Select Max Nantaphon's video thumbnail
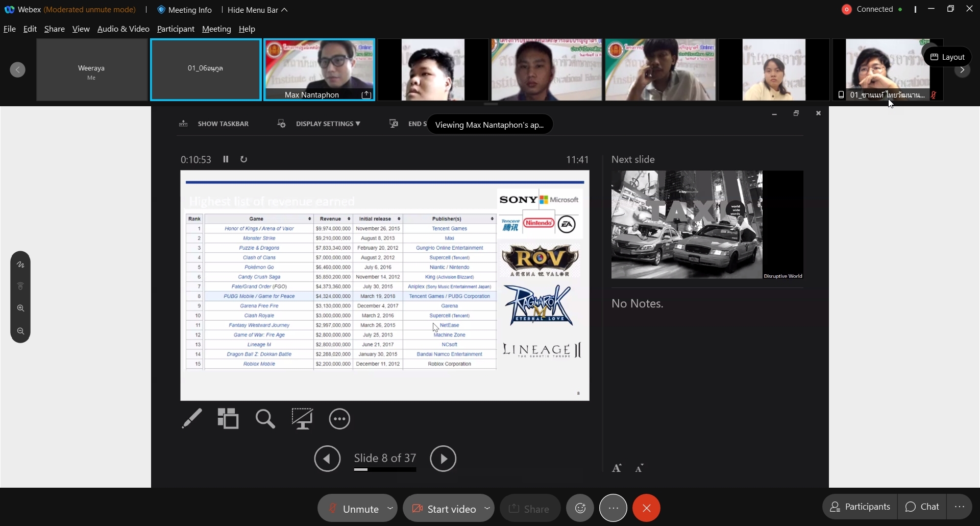 pyautogui.click(x=320, y=70)
